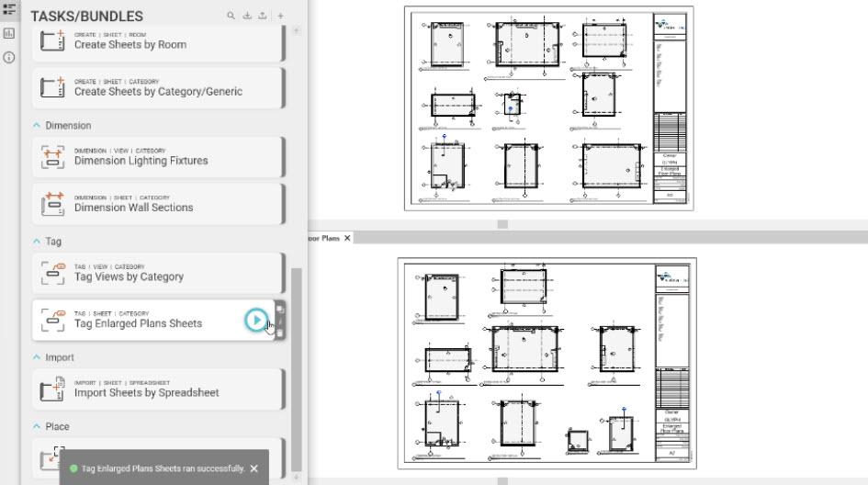The height and width of the screenshot is (485, 868).
Task: Open the tasks list icon in left sidebar
Action: tap(9, 7)
